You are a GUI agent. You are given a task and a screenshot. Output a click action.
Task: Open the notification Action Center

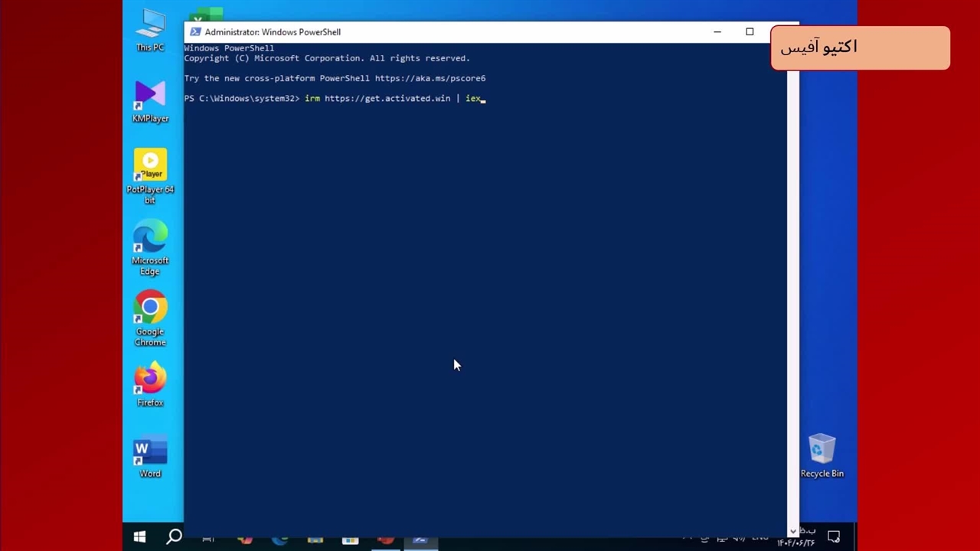tap(834, 537)
